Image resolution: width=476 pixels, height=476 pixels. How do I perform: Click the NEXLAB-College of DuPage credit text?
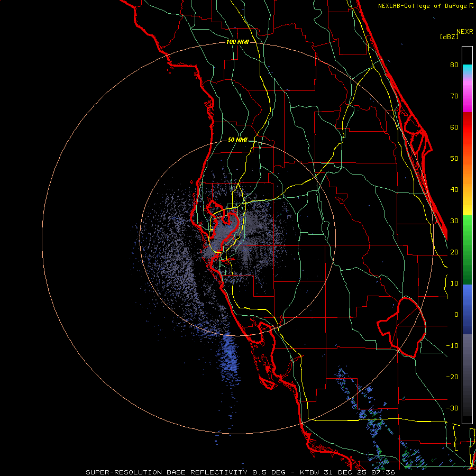425,6
